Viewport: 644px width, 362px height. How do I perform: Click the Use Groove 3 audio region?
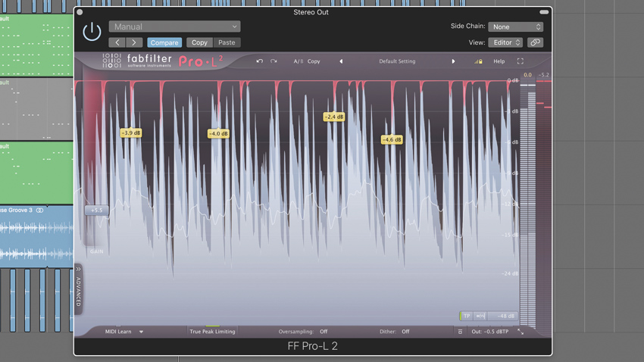[x=36, y=236]
